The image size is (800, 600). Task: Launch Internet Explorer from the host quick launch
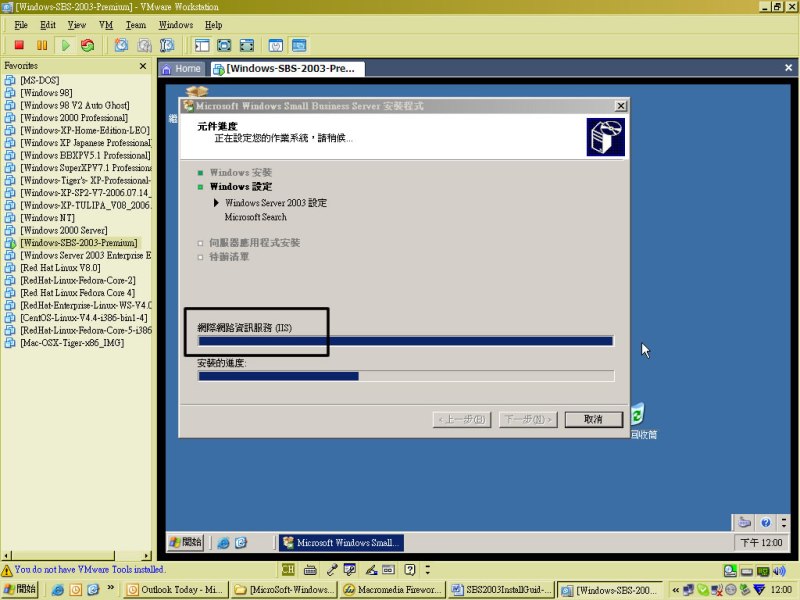(58, 590)
